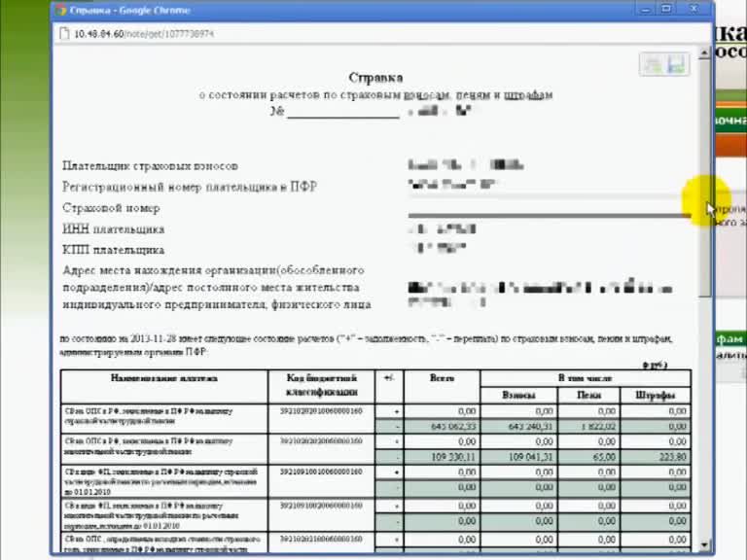Click the vertical scrollbar thumb
The height and width of the screenshot is (560, 747).
[x=704, y=179]
